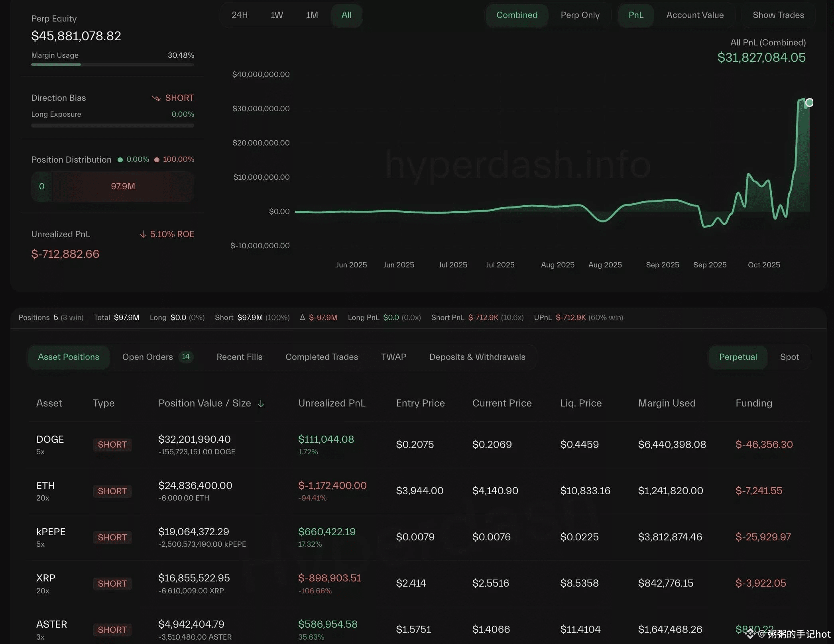The width and height of the screenshot is (834, 644).
Task: Switch chart to Perp Only
Action: tap(580, 15)
